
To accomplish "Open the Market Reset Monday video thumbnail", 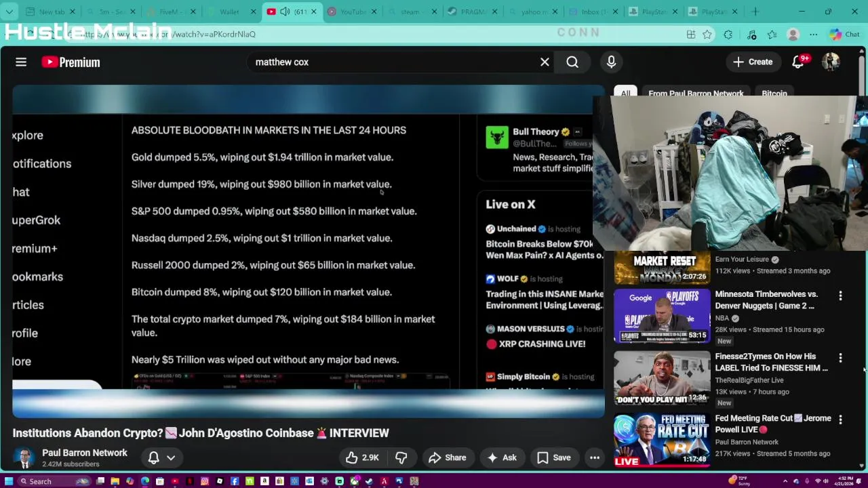I will (x=662, y=268).
